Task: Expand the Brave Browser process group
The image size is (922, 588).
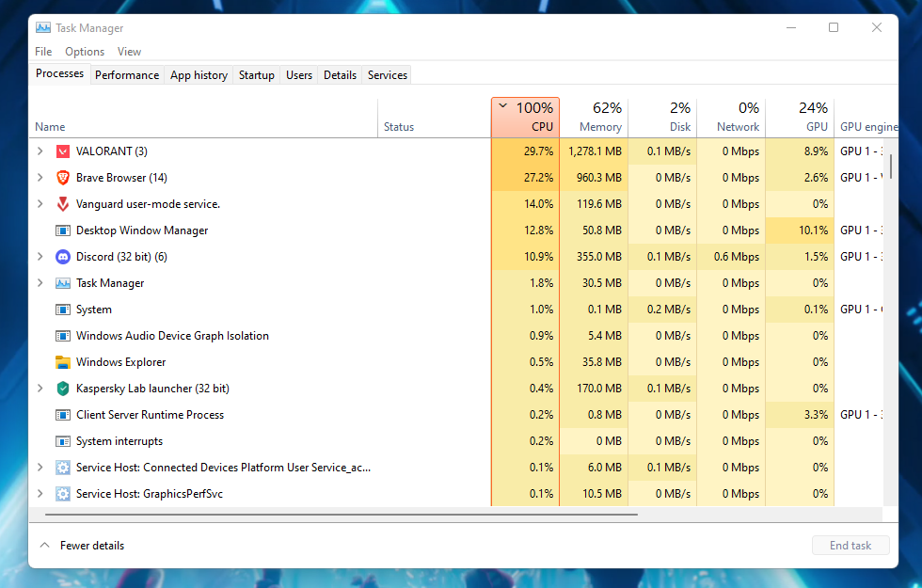Action: pyautogui.click(x=40, y=178)
